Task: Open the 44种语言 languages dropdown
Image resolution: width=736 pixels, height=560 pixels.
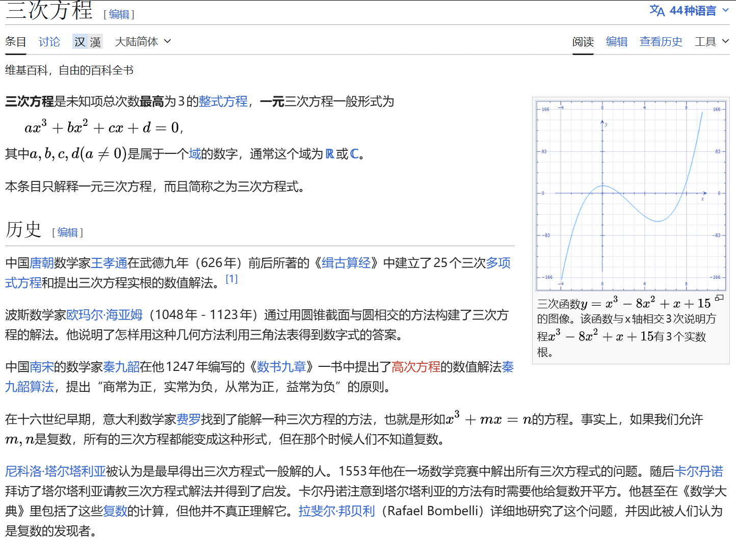Action: coord(693,10)
